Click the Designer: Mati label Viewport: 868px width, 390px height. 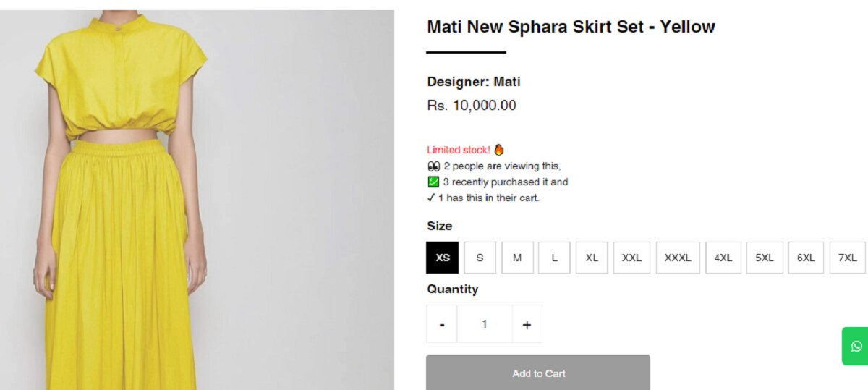473,82
